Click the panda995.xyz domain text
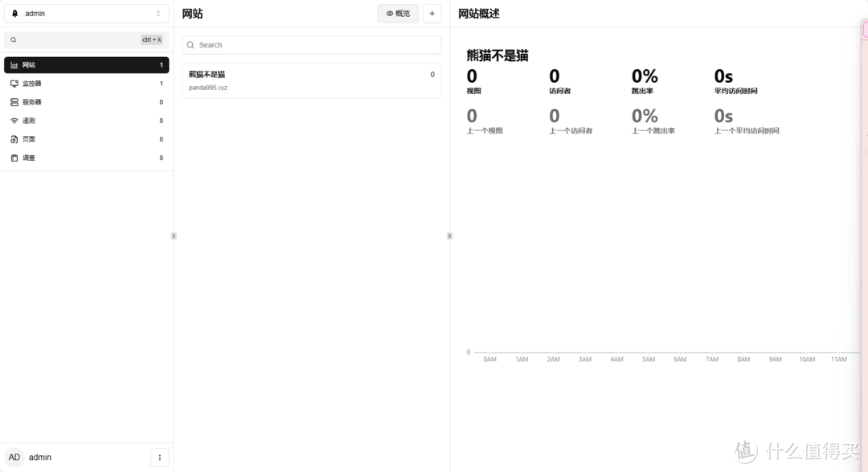868x472 pixels. [x=207, y=88]
